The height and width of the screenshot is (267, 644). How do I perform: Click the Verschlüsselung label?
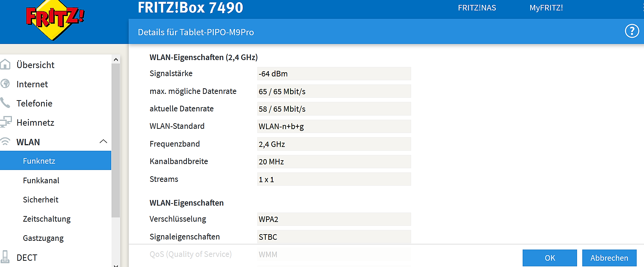click(x=178, y=219)
